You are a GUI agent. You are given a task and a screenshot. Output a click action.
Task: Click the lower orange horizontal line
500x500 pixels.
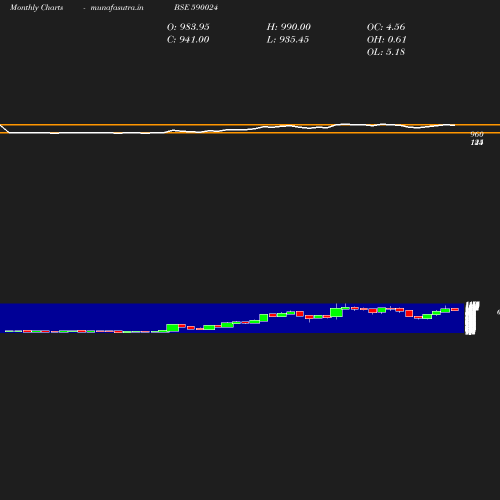point(250,133)
